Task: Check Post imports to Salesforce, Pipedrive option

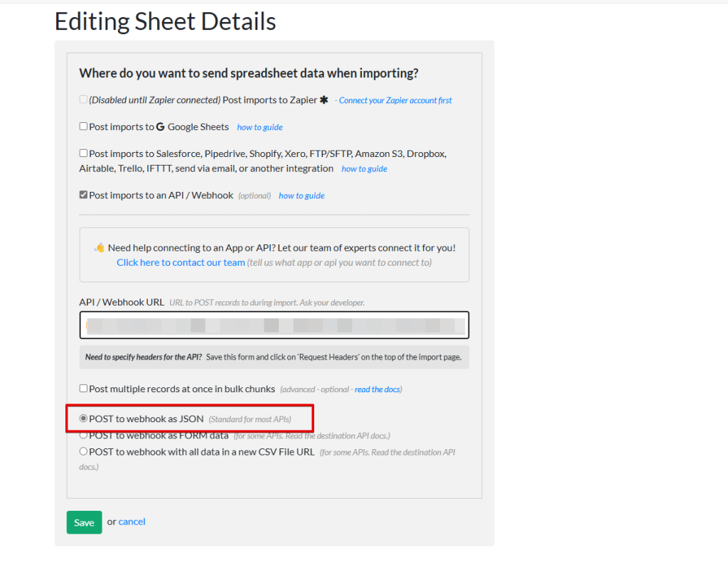Action: (x=83, y=153)
